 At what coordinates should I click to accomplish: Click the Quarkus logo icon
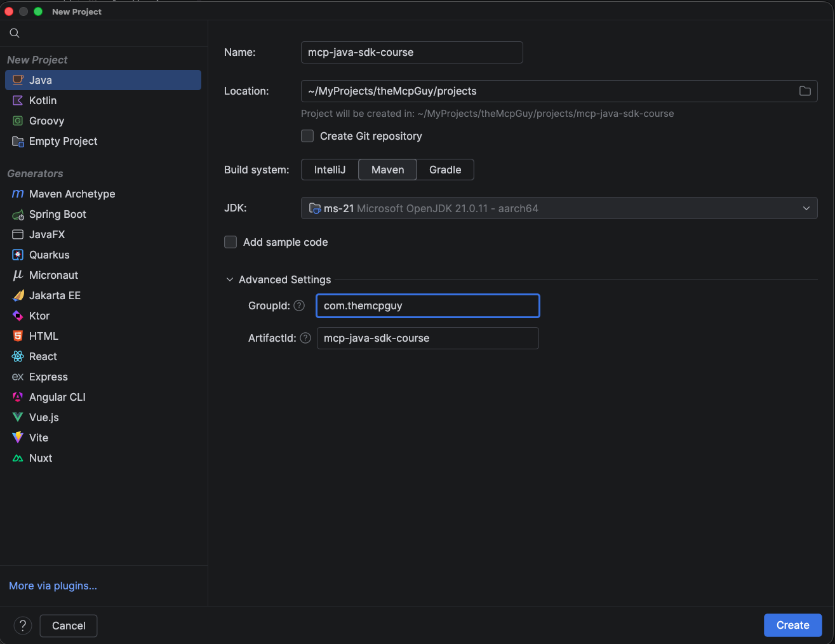click(18, 255)
